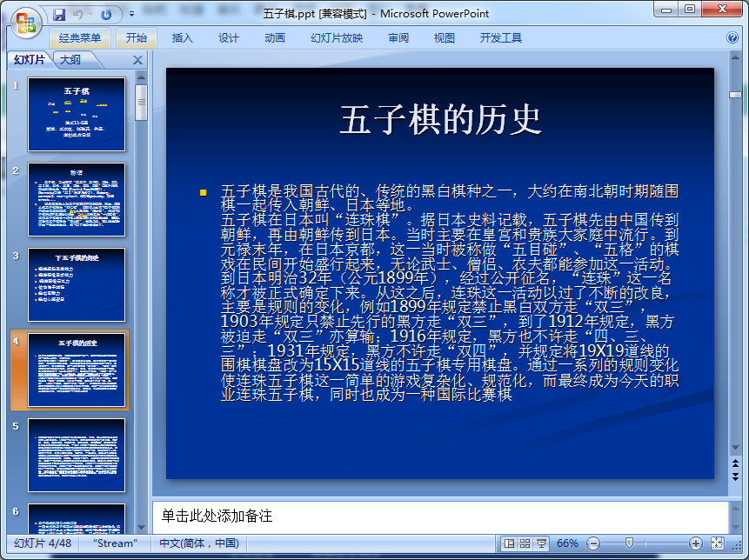Go to next slide double-arrow button

click(x=736, y=477)
